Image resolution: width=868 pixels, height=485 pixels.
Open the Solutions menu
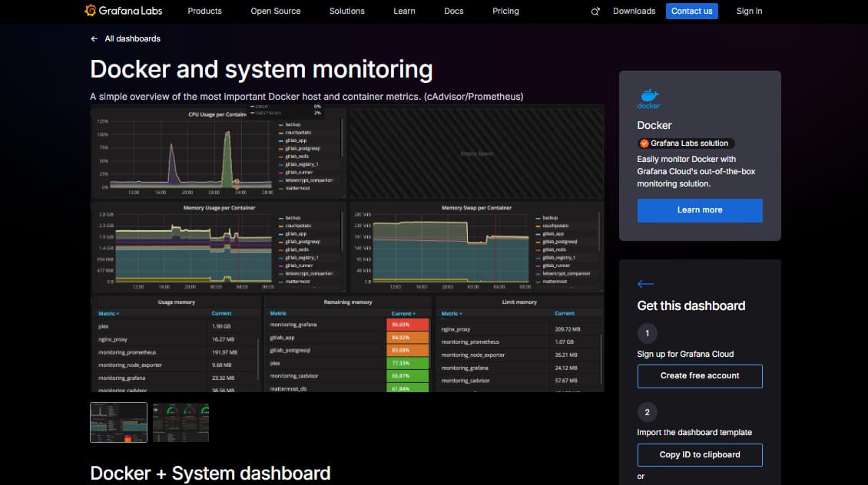tap(346, 11)
